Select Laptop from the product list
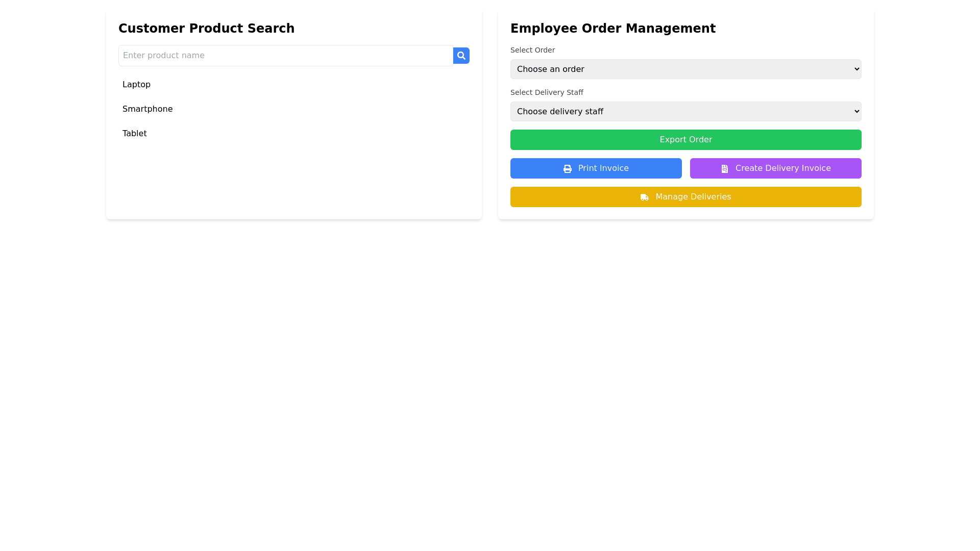980x551 pixels. pos(136,85)
